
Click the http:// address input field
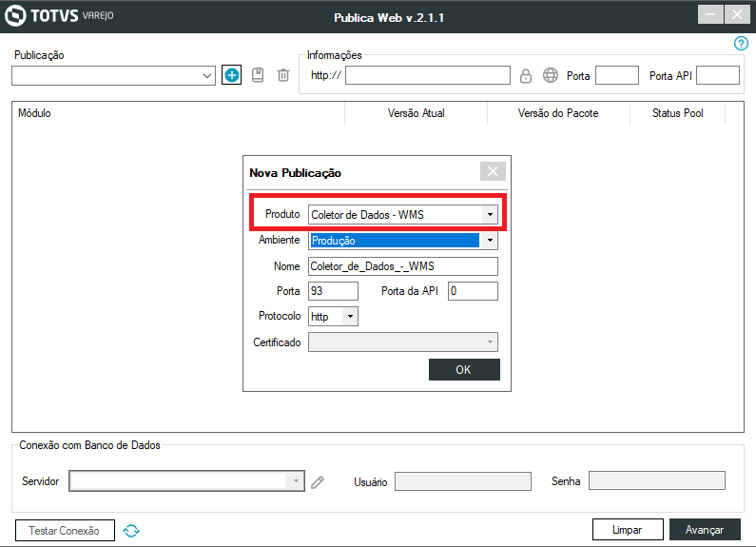(x=428, y=75)
